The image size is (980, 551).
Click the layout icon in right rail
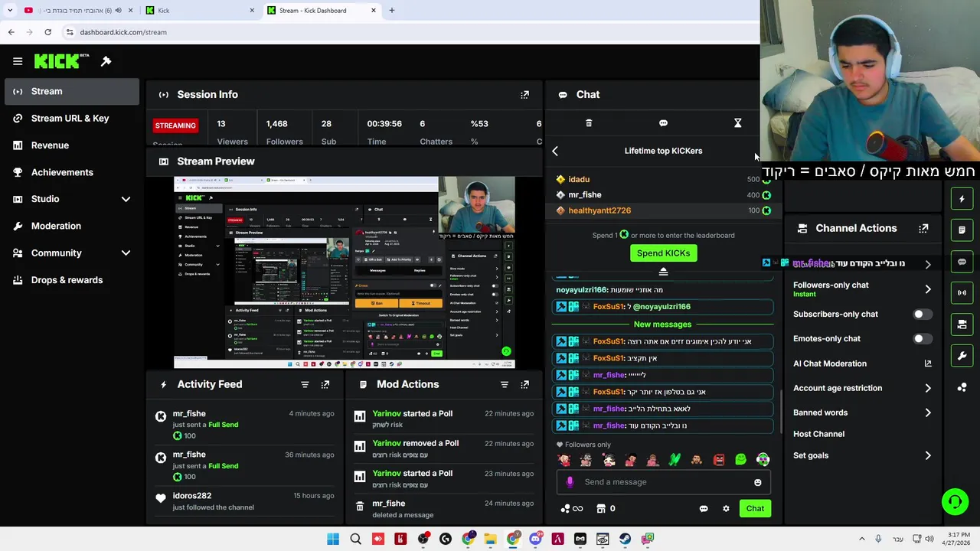click(x=962, y=324)
